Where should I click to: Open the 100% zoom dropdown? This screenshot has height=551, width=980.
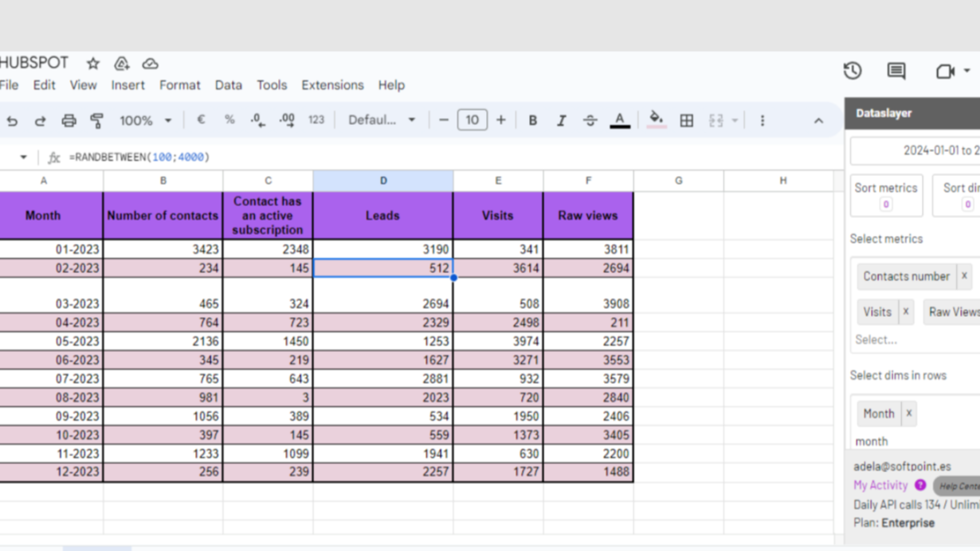click(145, 121)
